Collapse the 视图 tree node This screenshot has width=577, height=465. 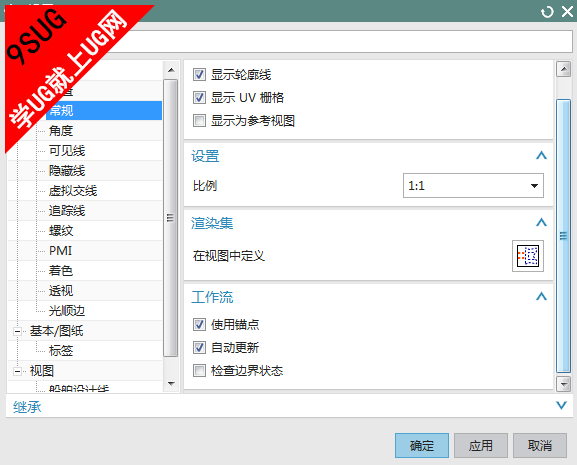pyautogui.click(x=17, y=371)
